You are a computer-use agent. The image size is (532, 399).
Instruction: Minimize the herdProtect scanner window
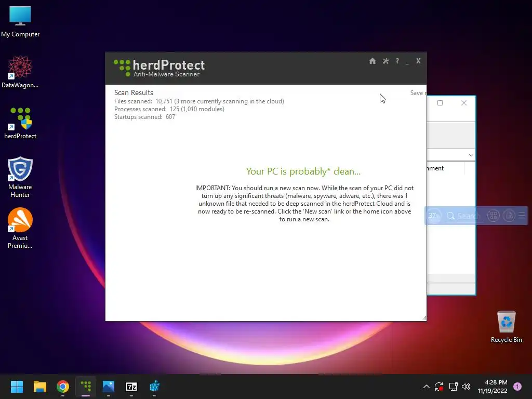click(407, 62)
